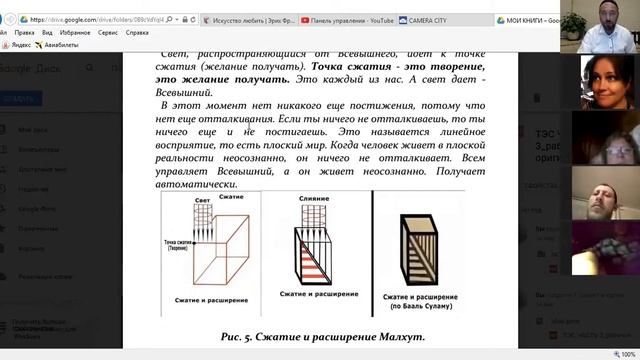This screenshot has height=360, width=640.
Task: Select the woman with glasses video thumbnail
Action: 606,138
